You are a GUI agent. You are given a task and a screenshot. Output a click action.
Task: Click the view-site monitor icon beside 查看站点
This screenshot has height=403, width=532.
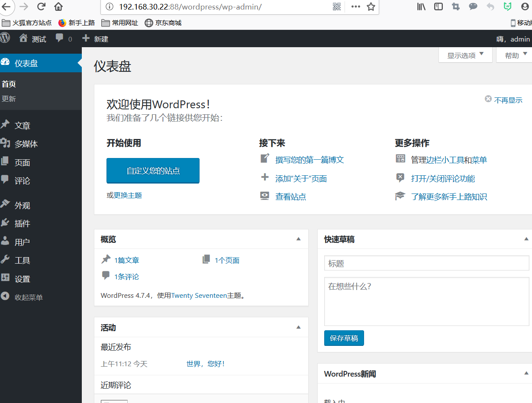(265, 196)
